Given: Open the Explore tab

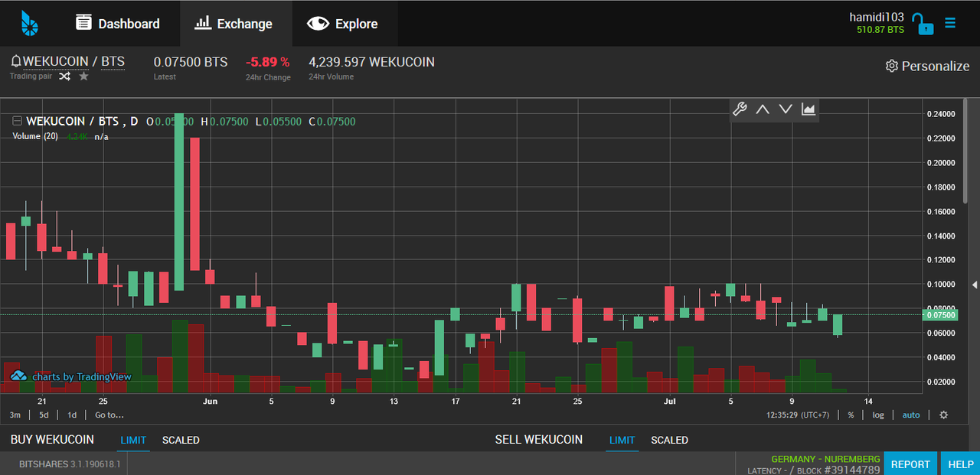Looking at the screenshot, I should coord(342,24).
